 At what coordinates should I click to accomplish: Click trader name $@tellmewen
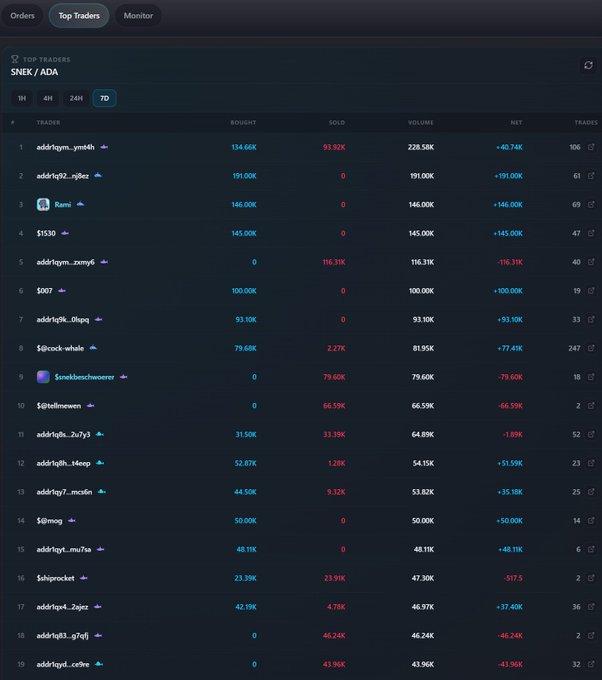click(59, 406)
